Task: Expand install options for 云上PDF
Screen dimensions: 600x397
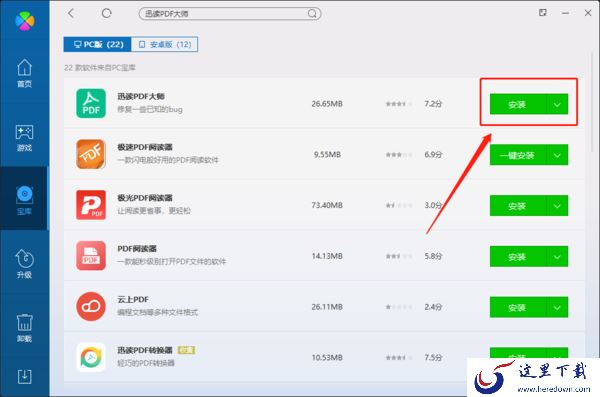Action: (557, 307)
